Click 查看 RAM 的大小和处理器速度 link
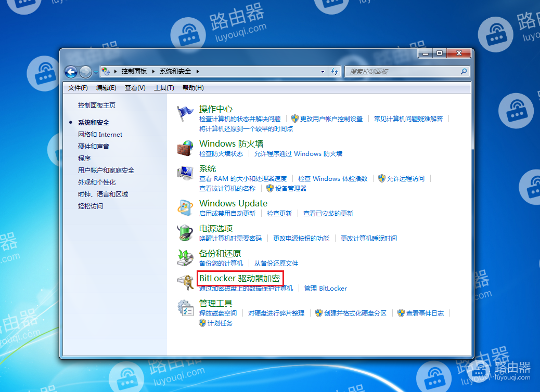Viewport: 540px width, 392px height. click(x=243, y=179)
